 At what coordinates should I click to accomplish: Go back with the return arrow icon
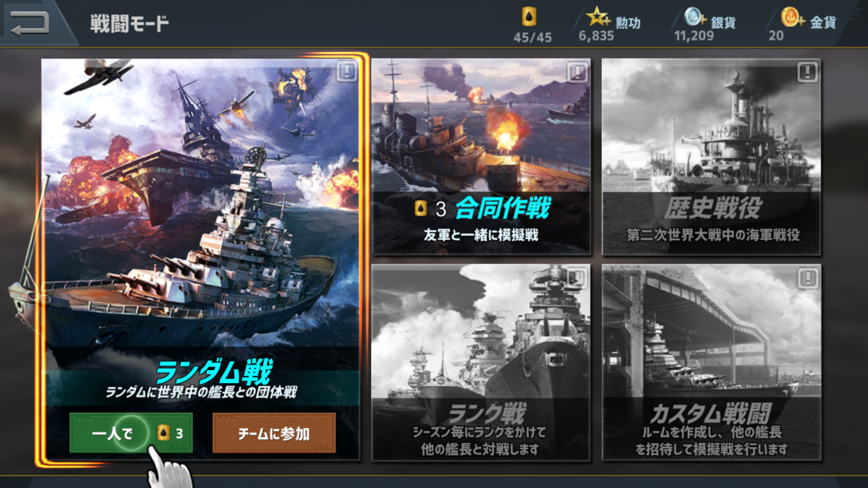tap(30, 22)
